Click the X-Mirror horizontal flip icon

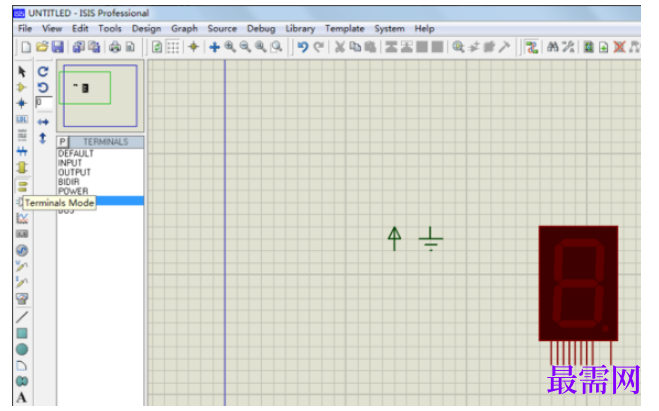pos(43,122)
